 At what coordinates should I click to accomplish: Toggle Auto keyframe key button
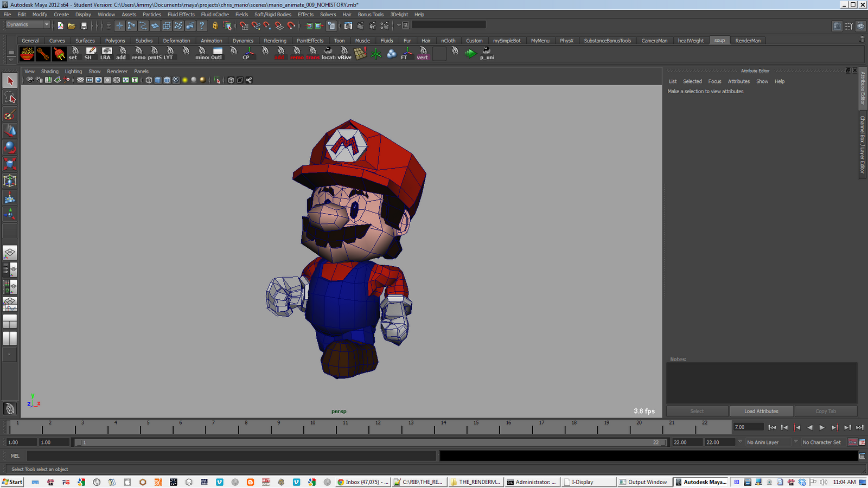(x=852, y=442)
